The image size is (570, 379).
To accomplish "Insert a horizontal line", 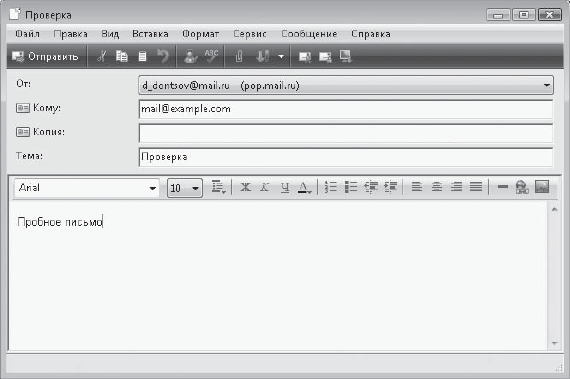I will [x=502, y=187].
